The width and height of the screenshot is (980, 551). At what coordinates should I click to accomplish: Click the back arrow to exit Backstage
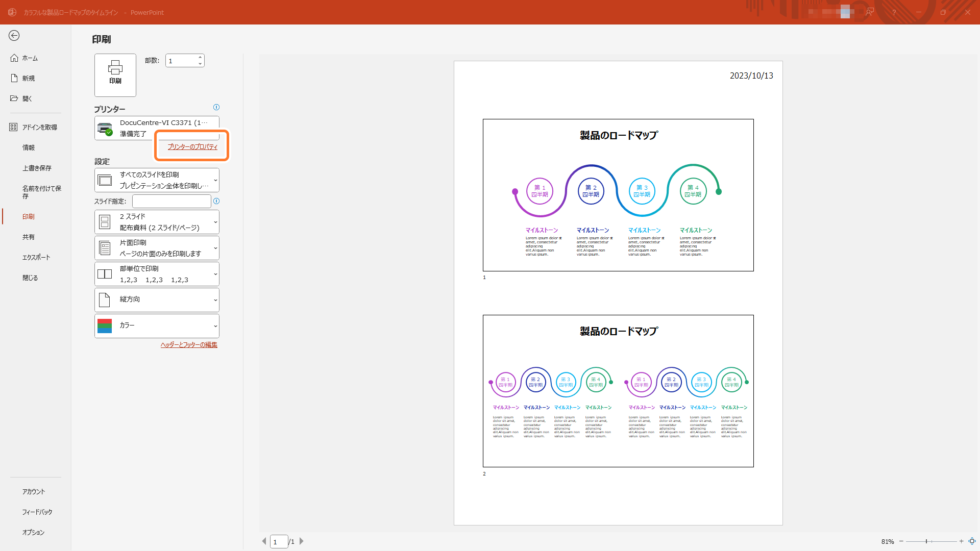coord(14,36)
